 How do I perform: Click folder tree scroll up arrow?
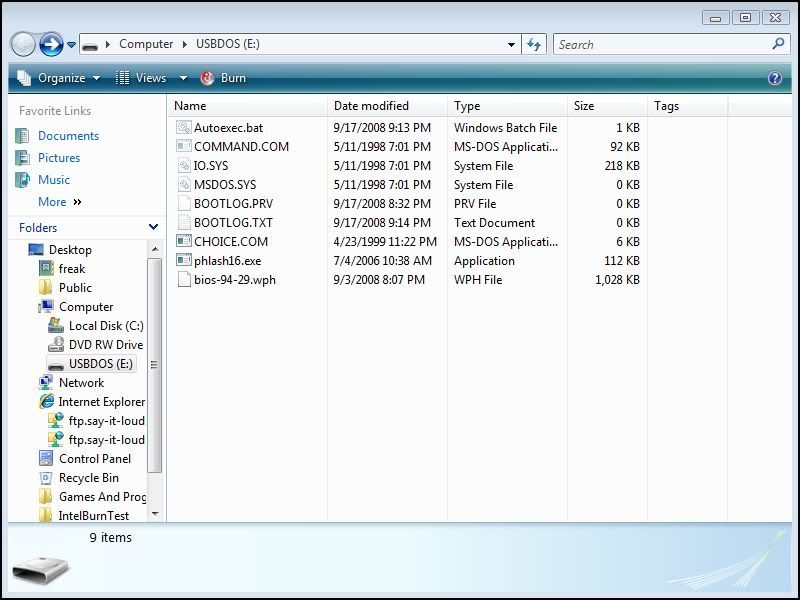pyautogui.click(x=155, y=249)
